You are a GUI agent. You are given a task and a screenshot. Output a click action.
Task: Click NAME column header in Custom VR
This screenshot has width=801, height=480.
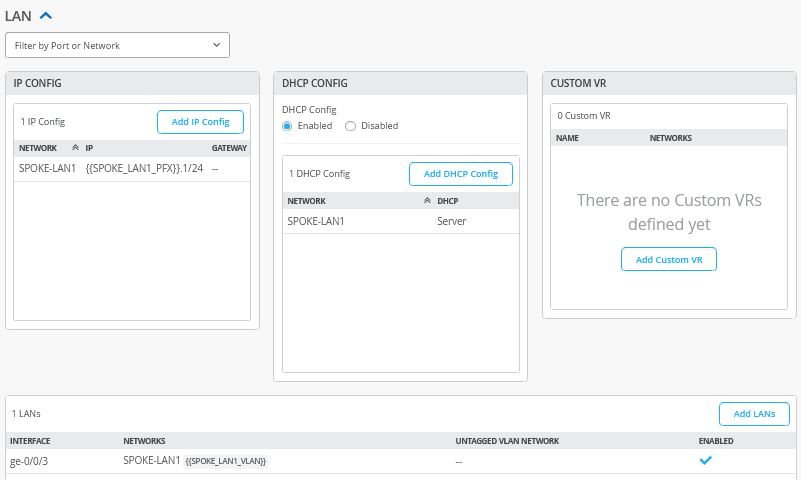[x=567, y=138]
